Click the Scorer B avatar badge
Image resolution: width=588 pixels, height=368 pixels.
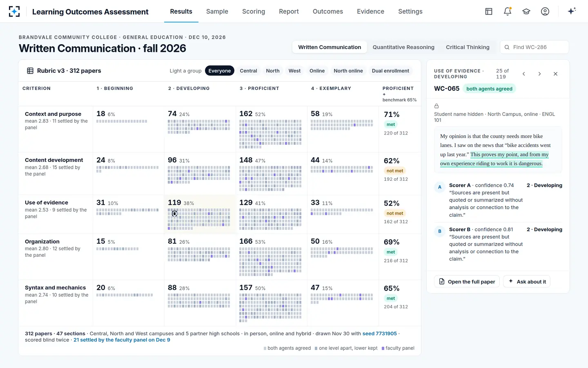pos(440,231)
